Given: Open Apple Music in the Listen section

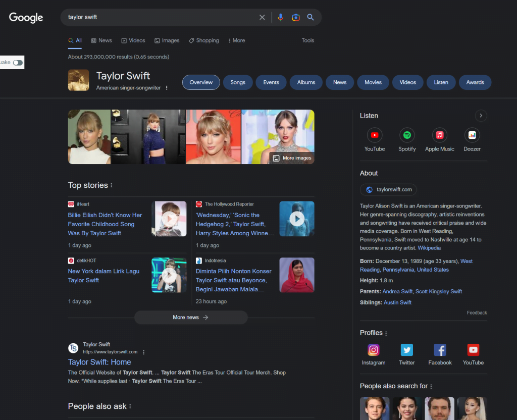Looking at the screenshot, I should (439, 135).
